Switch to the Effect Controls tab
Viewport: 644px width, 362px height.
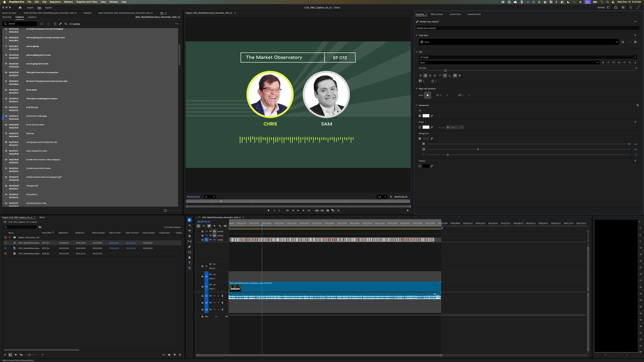(x=437, y=14)
